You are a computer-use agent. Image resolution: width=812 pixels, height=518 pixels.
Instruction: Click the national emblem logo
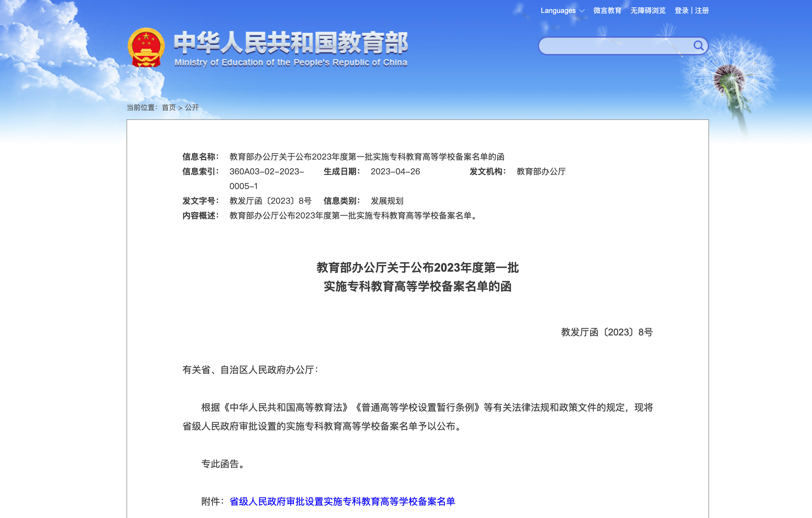(x=146, y=48)
